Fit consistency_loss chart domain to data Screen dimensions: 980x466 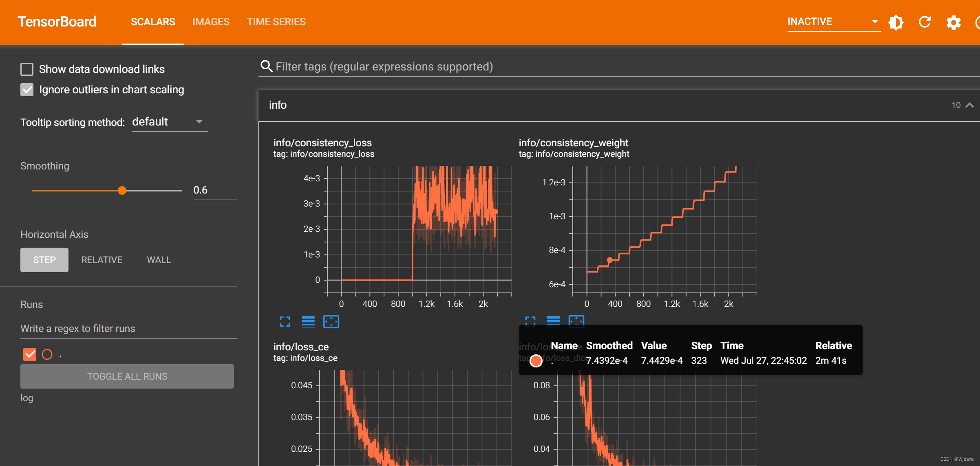[331, 322]
